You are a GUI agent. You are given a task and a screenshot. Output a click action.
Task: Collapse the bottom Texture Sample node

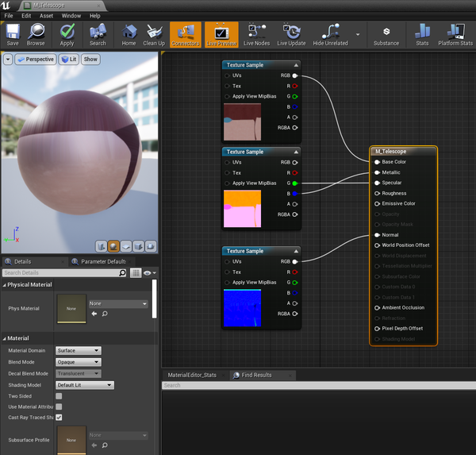[x=296, y=251]
